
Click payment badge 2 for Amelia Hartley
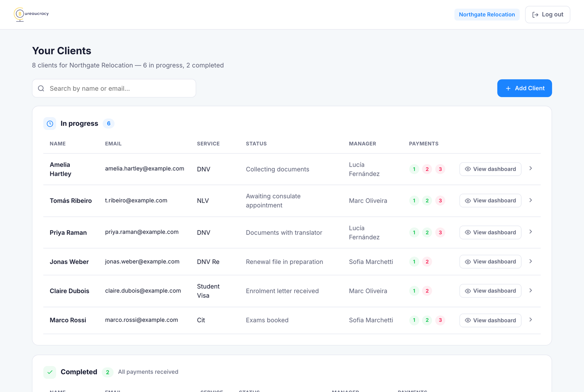[427, 169]
